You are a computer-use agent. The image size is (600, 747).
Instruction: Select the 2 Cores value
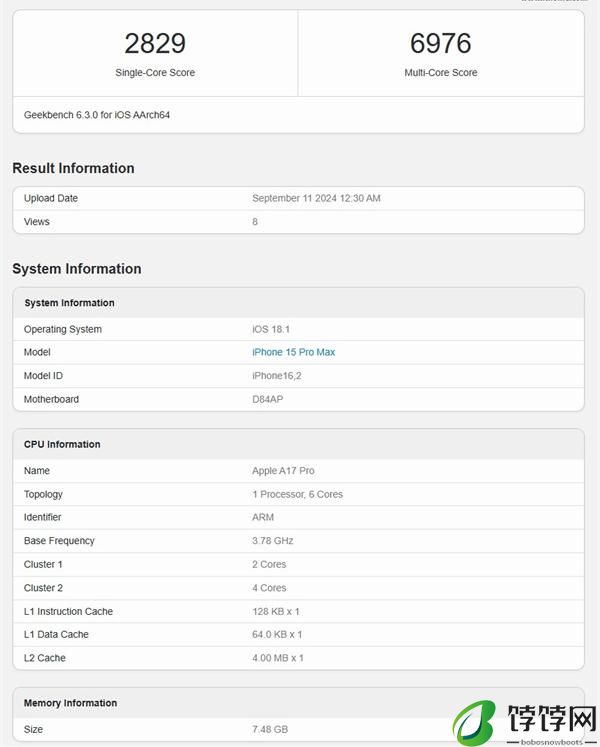[x=269, y=565]
